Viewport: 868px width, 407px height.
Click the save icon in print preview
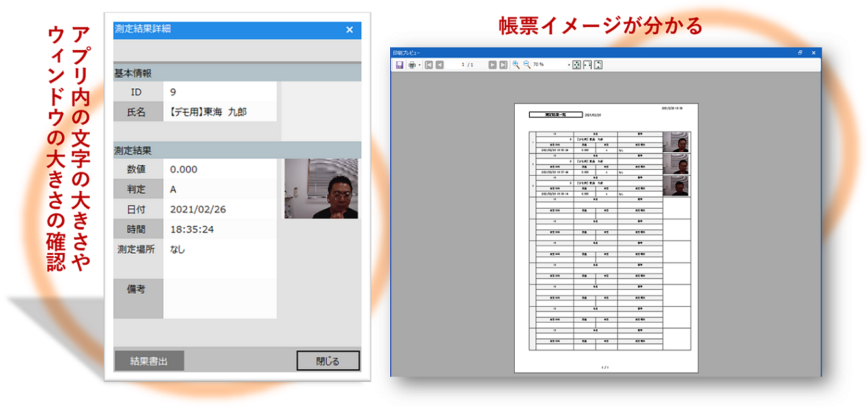(x=399, y=65)
